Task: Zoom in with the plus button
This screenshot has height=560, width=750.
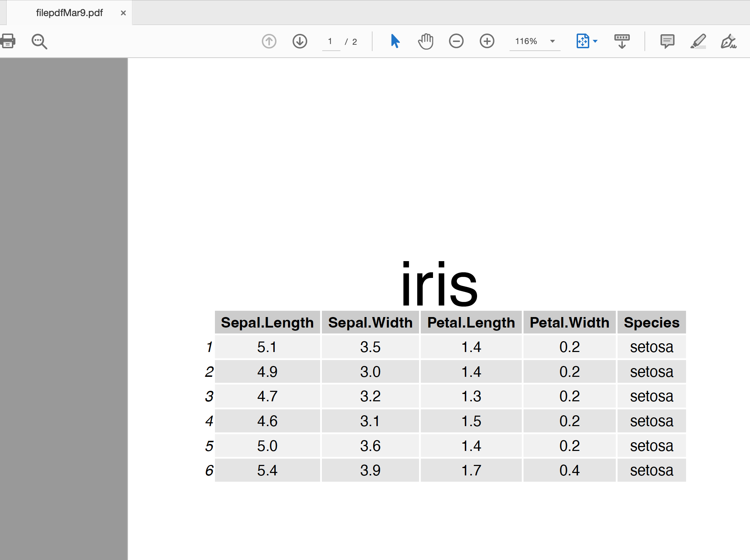Action: (x=487, y=41)
